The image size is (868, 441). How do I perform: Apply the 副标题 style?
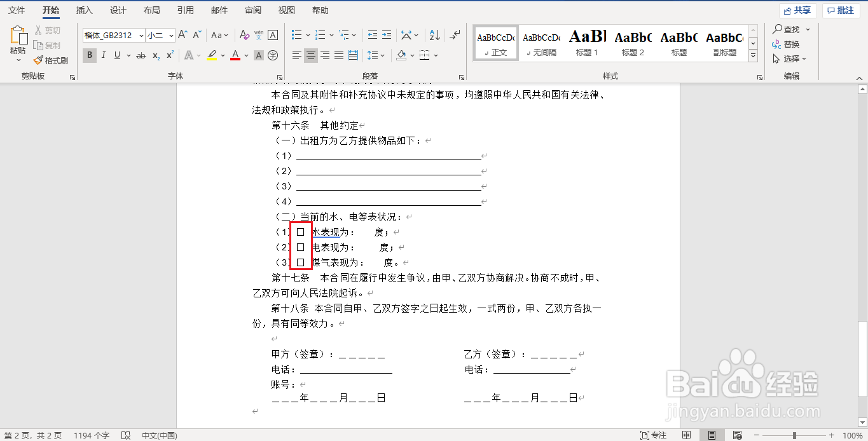(724, 43)
